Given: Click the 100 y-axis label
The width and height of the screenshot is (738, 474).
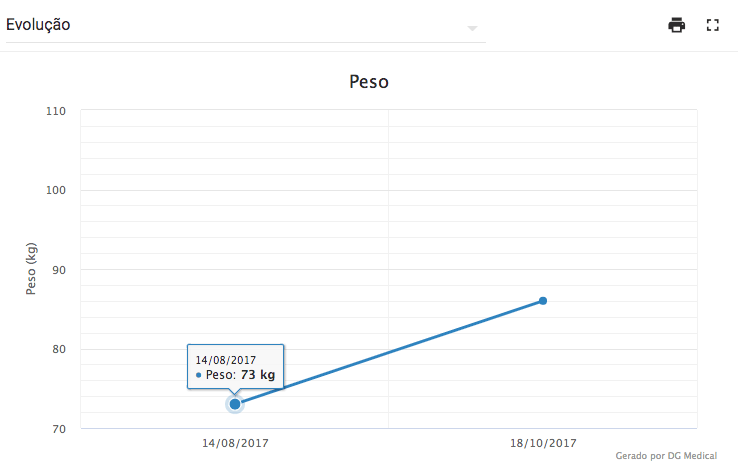Looking at the screenshot, I should point(56,190).
